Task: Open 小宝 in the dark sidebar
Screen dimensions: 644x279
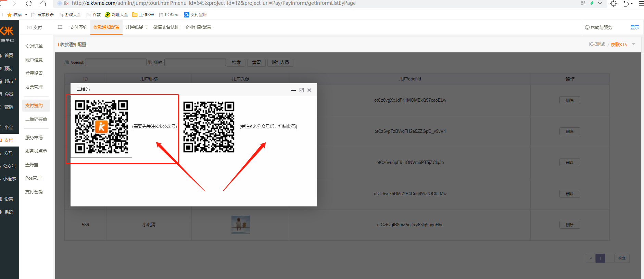Action: pyautogui.click(x=9, y=127)
